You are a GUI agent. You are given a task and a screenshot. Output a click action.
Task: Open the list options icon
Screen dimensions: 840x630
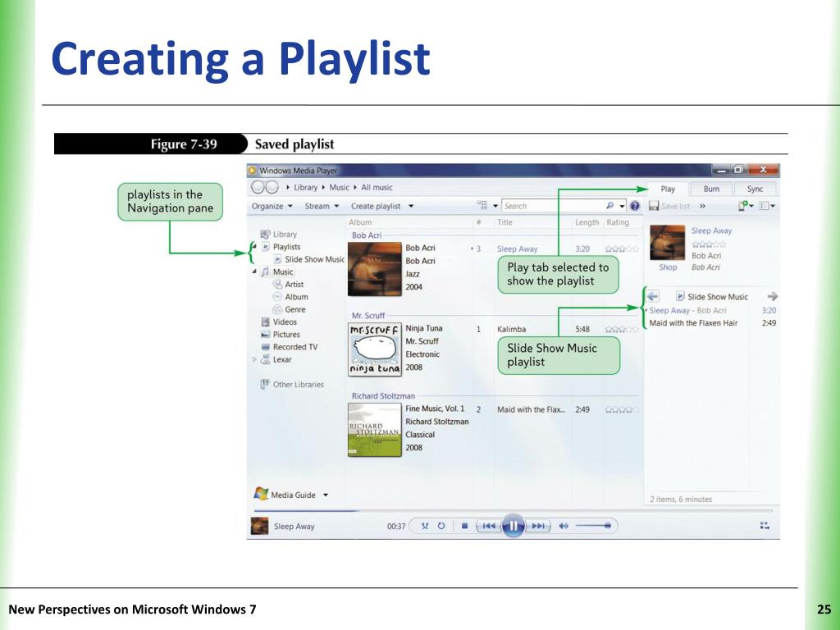point(745,206)
